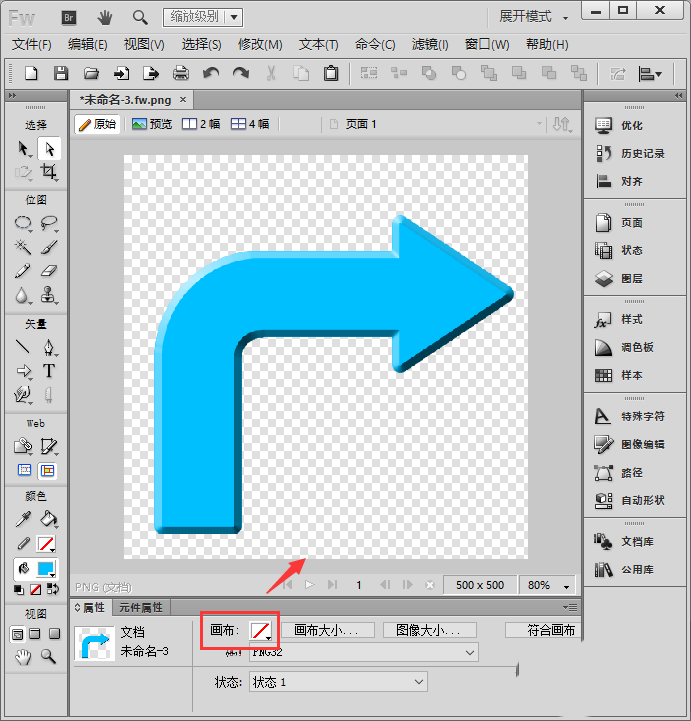Click the Paste toolbar icon
Screen dimensions: 691x721
coord(331,73)
